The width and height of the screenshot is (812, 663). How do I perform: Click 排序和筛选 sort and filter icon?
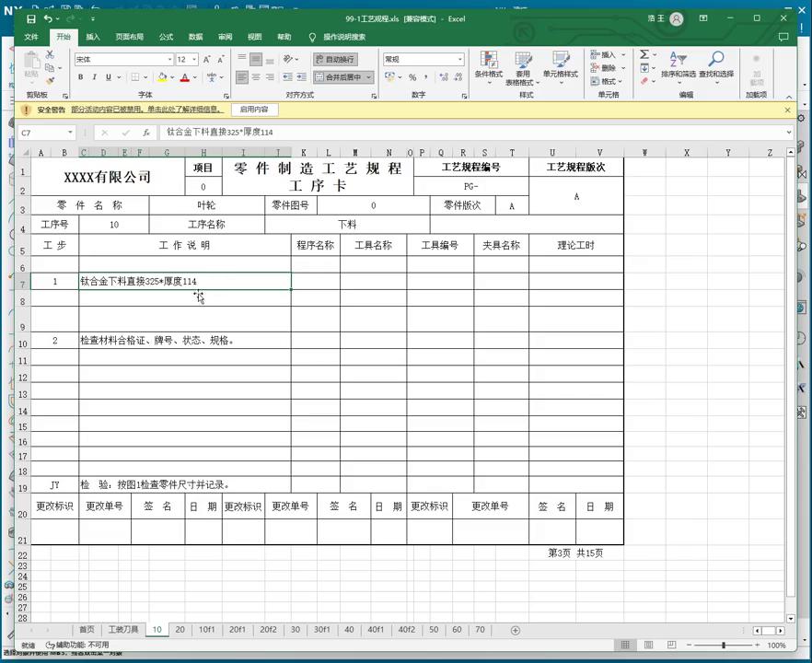click(x=678, y=64)
